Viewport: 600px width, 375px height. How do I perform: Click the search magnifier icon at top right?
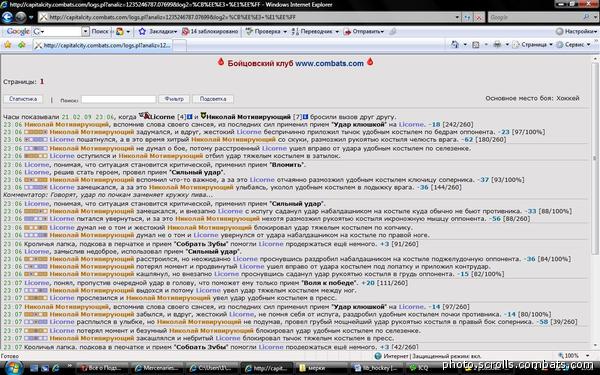point(586,17)
